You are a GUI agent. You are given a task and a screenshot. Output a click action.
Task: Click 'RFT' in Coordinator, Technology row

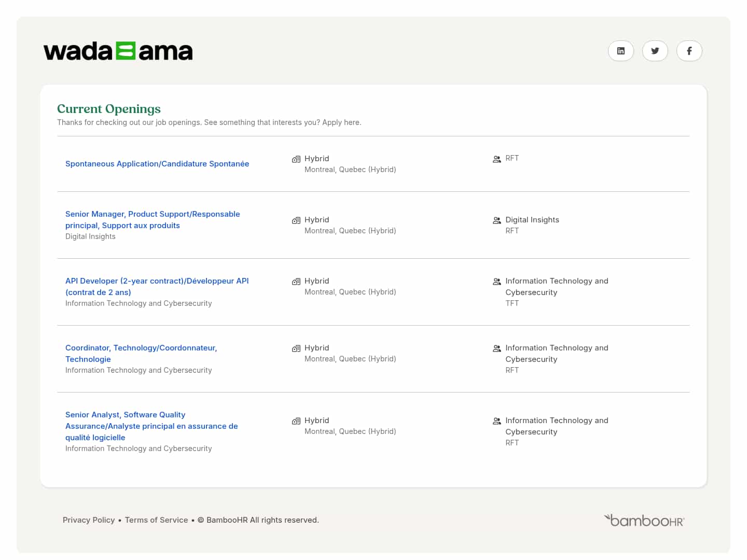pos(512,370)
